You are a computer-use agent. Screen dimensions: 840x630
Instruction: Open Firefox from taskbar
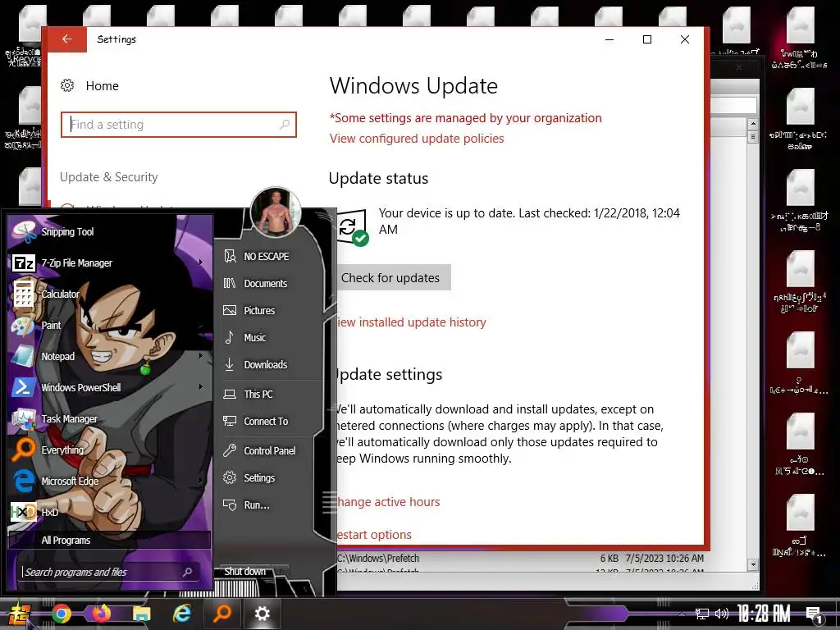tap(102, 614)
